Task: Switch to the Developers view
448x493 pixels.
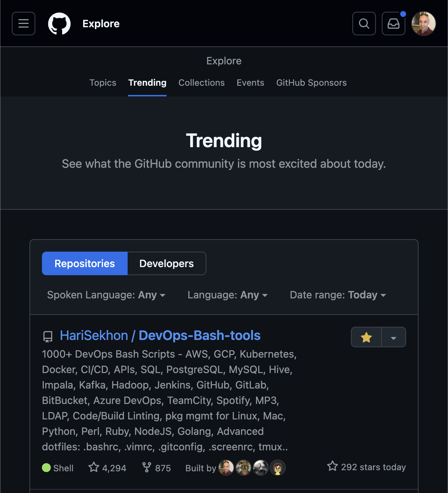Action: click(x=166, y=263)
